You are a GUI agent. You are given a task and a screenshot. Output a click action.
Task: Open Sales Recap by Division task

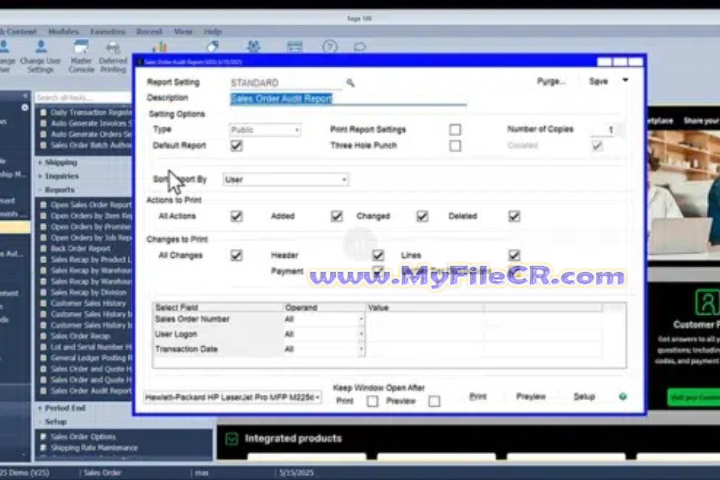(88, 292)
